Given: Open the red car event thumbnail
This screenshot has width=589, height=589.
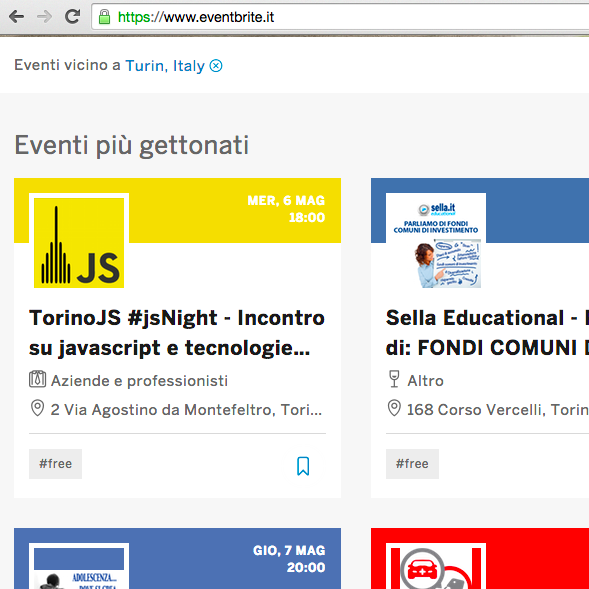Looking at the screenshot, I should 436,566.
